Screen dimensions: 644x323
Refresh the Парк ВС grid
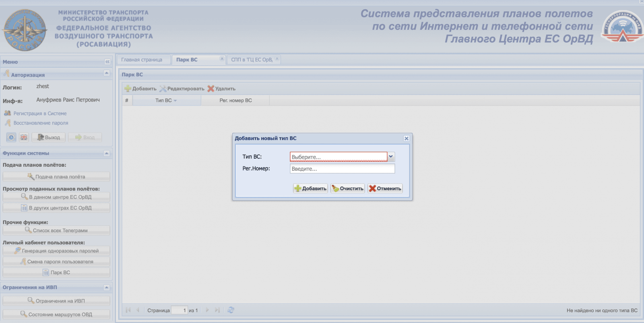click(x=231, y=310)
